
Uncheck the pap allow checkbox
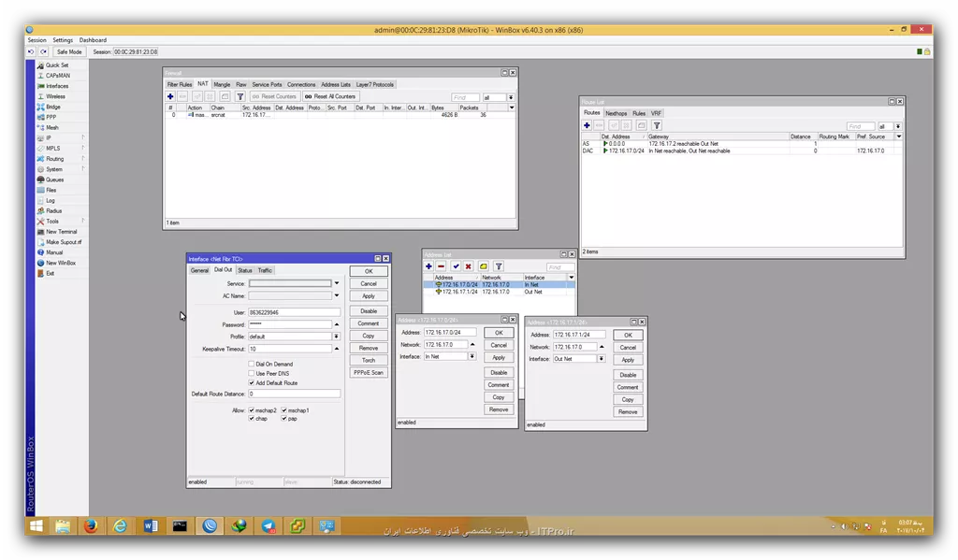tap(284, 418)
